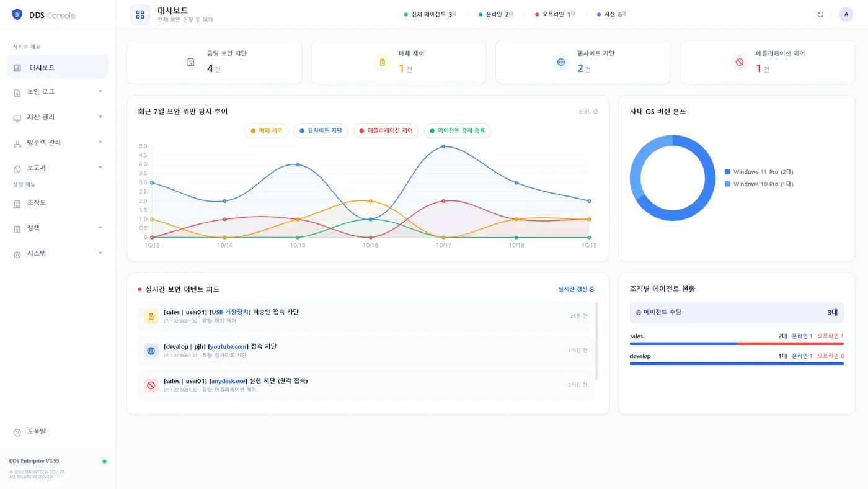The width and height of the screenshot is (868, 489).
Task: Click the sales agent status progress bar
Action: [x=737, y=343]
